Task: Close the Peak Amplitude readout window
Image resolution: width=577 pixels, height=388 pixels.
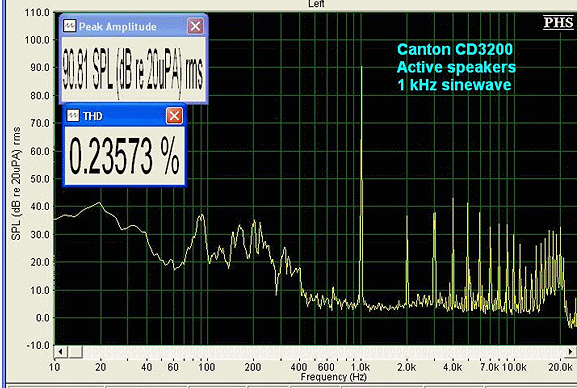Action: click(195, 26)
